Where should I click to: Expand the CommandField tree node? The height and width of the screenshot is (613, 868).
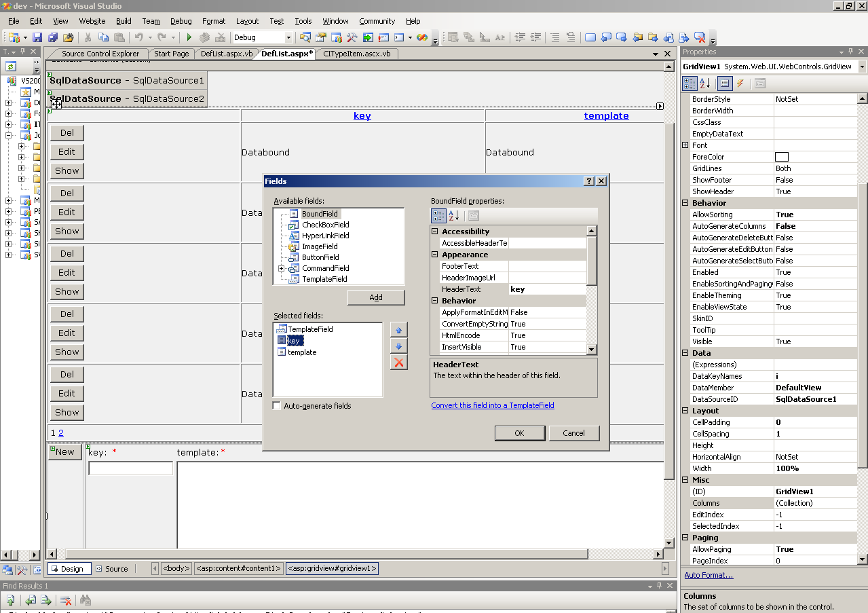click(x=281, y=269)
